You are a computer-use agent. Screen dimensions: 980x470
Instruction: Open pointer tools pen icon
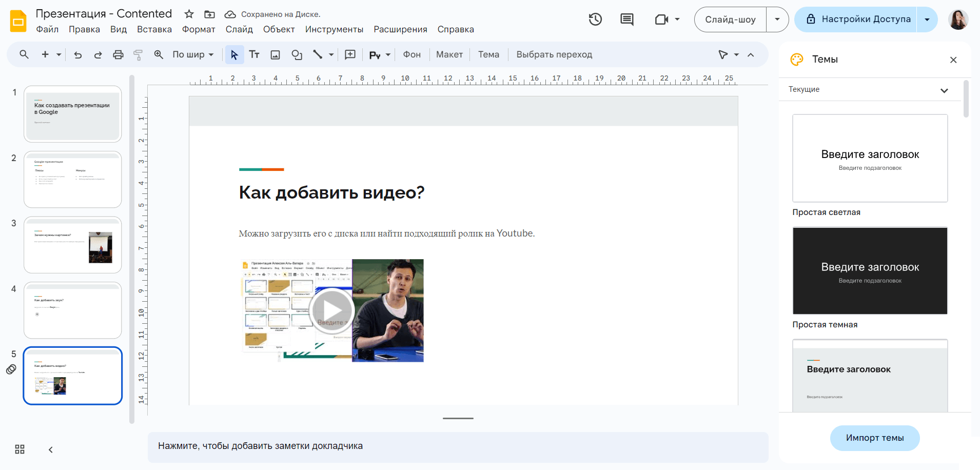(723, 54)
